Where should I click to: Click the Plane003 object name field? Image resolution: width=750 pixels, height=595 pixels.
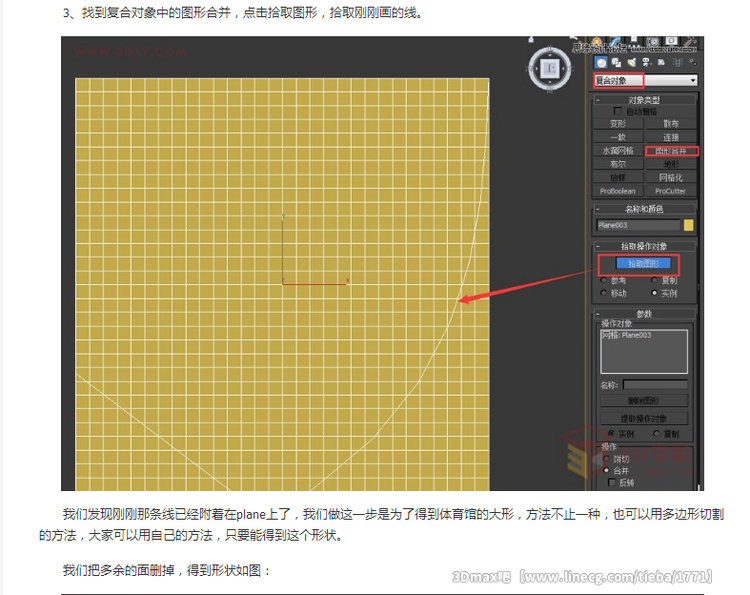(638, 225)
